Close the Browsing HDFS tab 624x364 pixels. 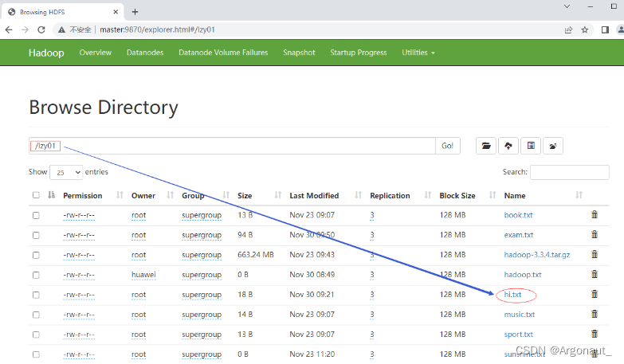tap(116, 12)
